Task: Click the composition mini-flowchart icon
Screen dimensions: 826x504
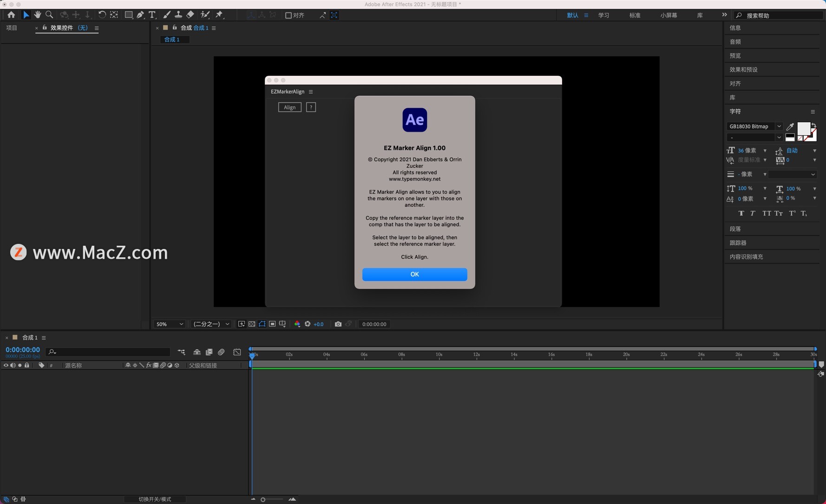Action: 181,352
